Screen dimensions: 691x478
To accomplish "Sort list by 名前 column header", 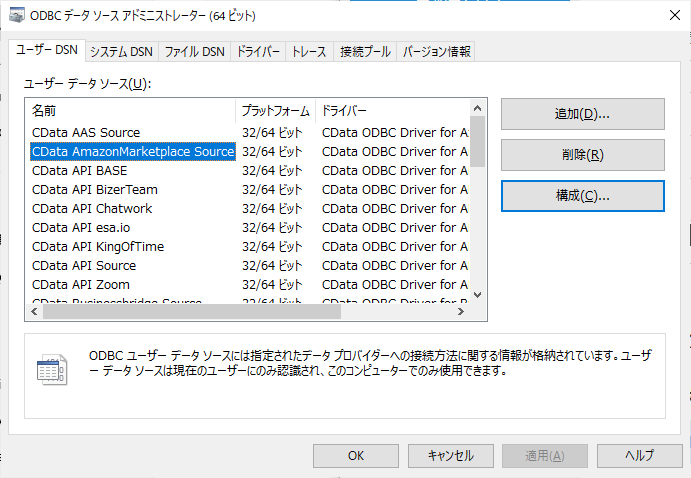I will pos(131,111).
